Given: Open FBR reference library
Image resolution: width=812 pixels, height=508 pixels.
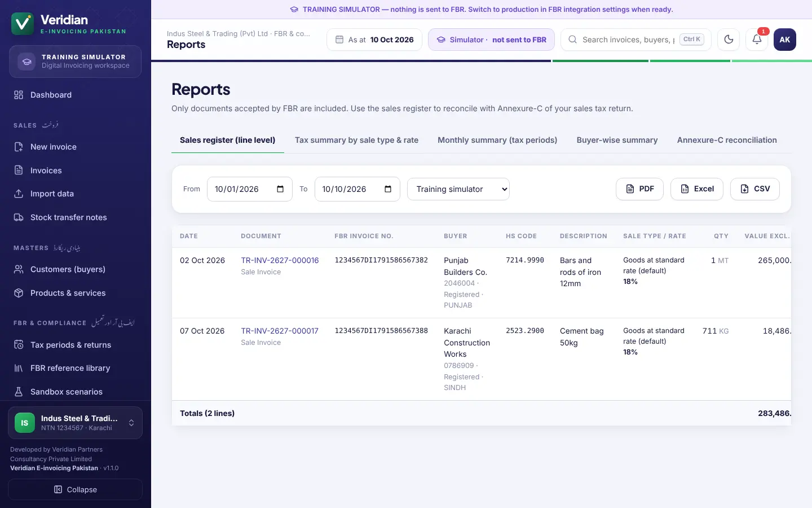Looking at the screenshot, I should [75, 368].
